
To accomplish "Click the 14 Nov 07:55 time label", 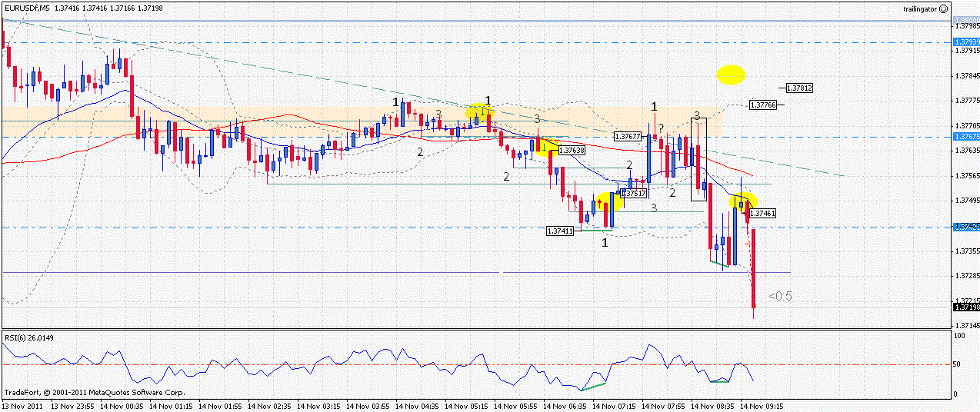I will pyautogui.click(x=662, y=405).
